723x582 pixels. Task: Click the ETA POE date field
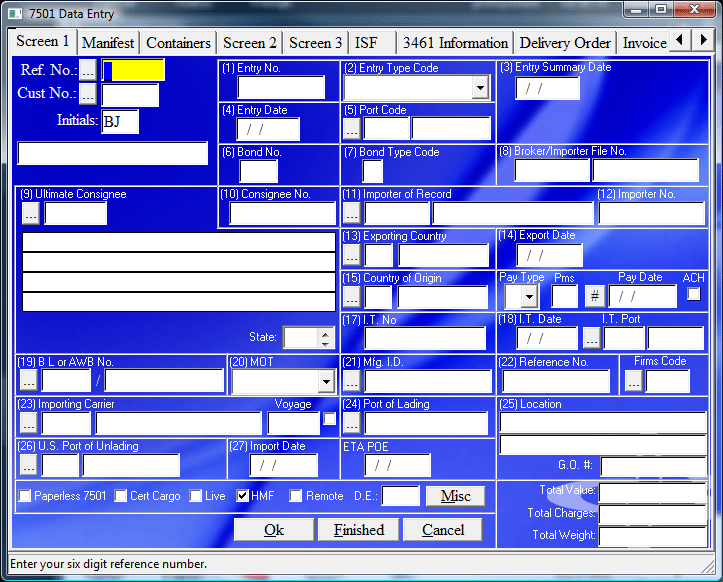(397, 465)
